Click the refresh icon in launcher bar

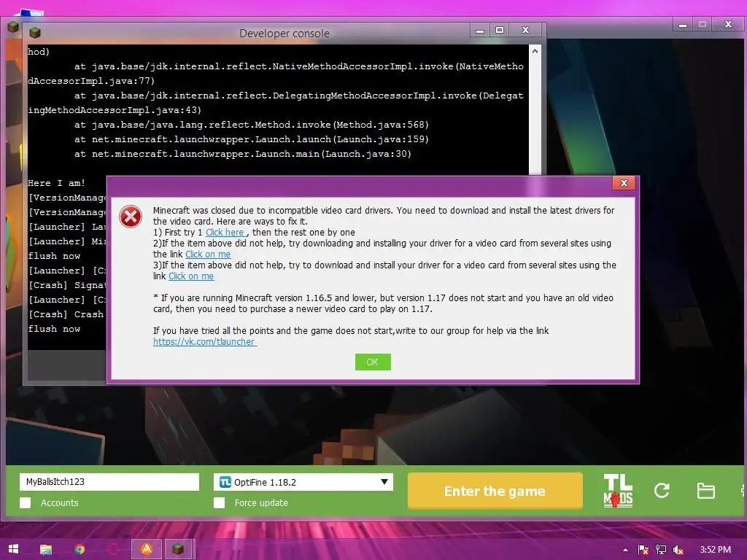662,491
